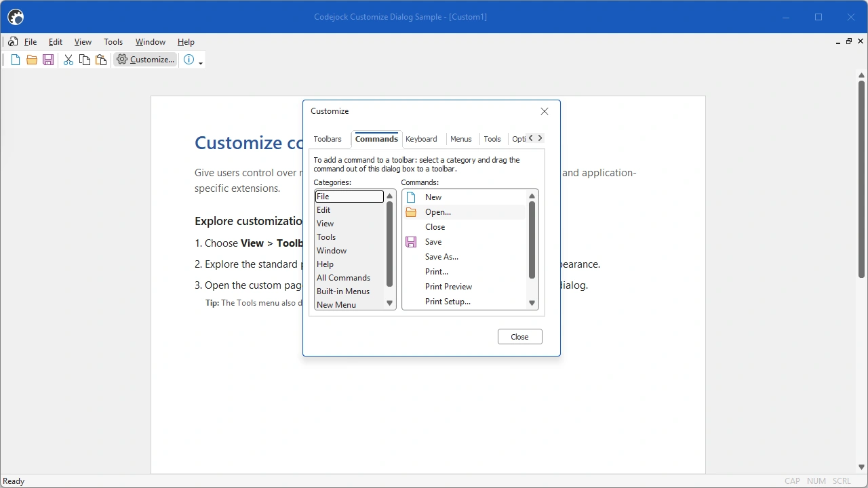Click the Paste clipboard toolbar icon
This screenshot has height=488, width=868.
click(101, 60)
